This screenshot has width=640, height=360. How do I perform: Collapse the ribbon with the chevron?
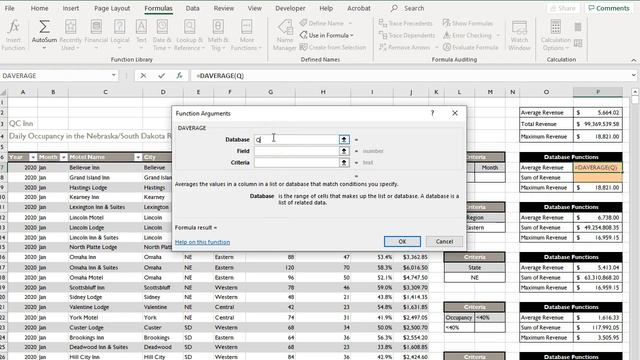[633, 60]
